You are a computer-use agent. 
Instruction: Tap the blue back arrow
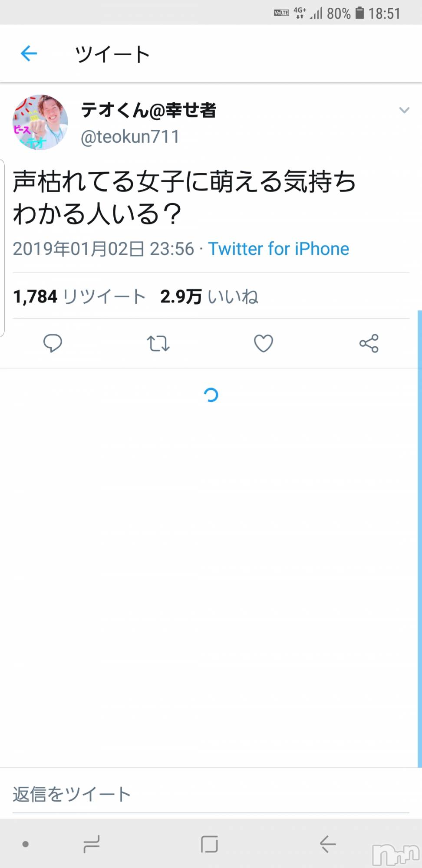coord(29,54)
